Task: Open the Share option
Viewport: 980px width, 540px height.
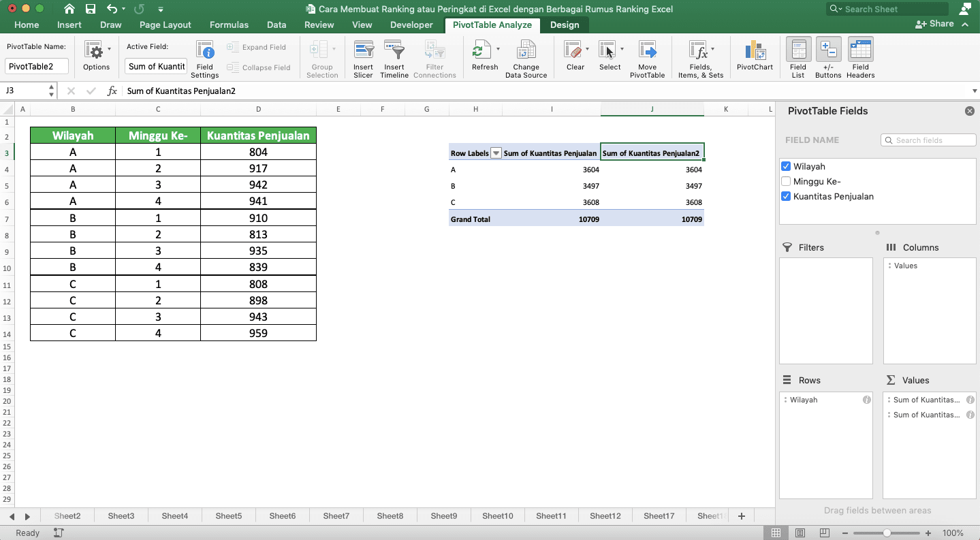Action: pos(935,24)
